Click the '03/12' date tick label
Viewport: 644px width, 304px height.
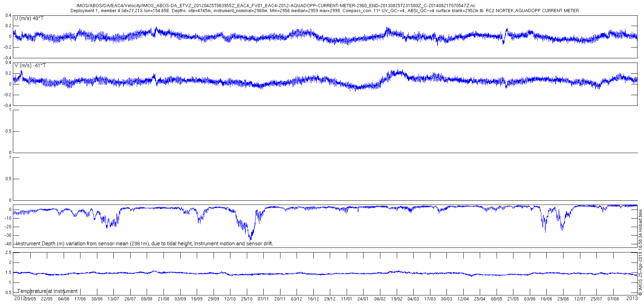tap(297, 299)
